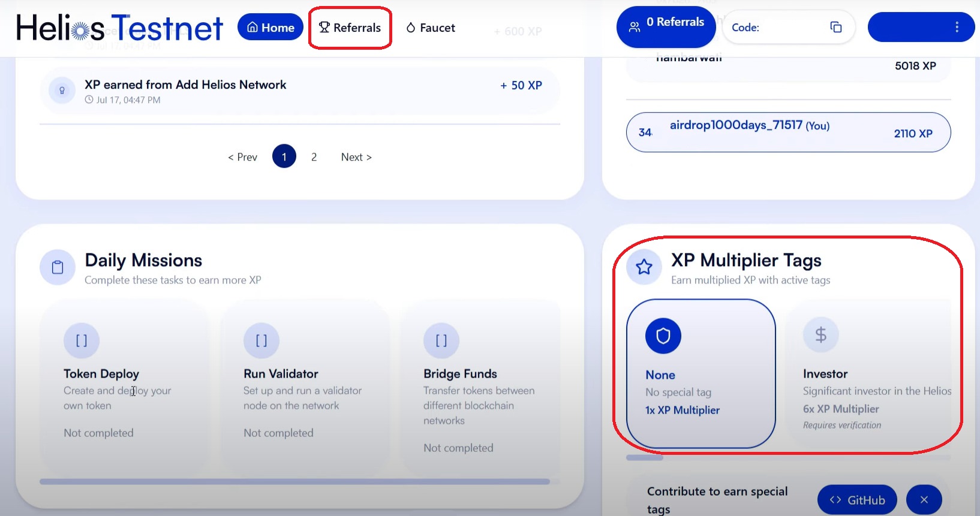Screen dimensions: 980x516
Task: Click the airdrop1000days_71517 leaderboard row
Action: 788,132
